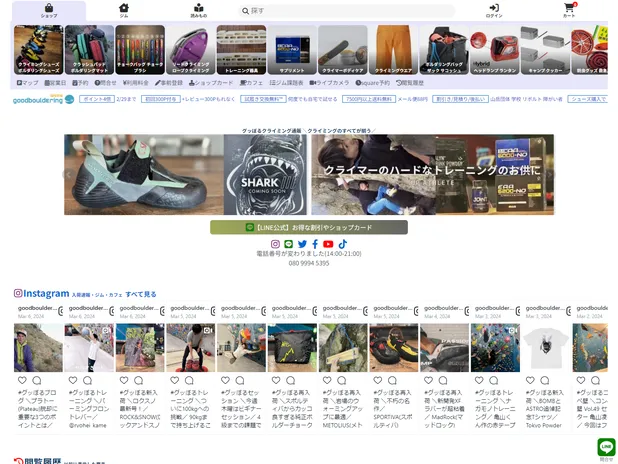This screenshot has width=618, height=464.
Task: Open the Facebook icon
Action: tap(315, 244)
